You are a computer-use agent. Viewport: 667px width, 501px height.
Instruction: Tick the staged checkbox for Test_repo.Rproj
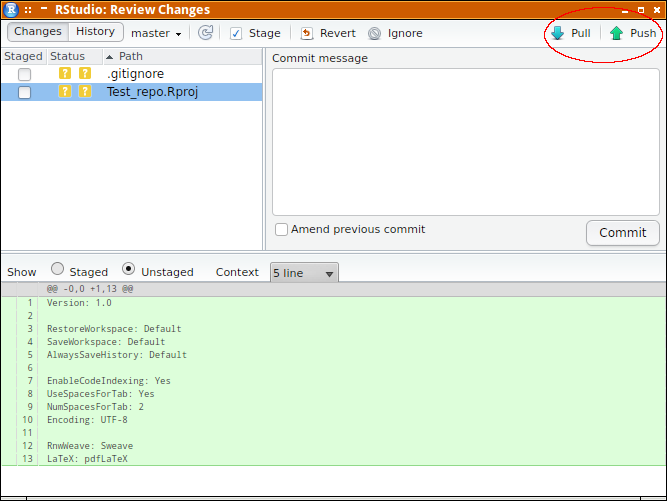coord(24,92)
